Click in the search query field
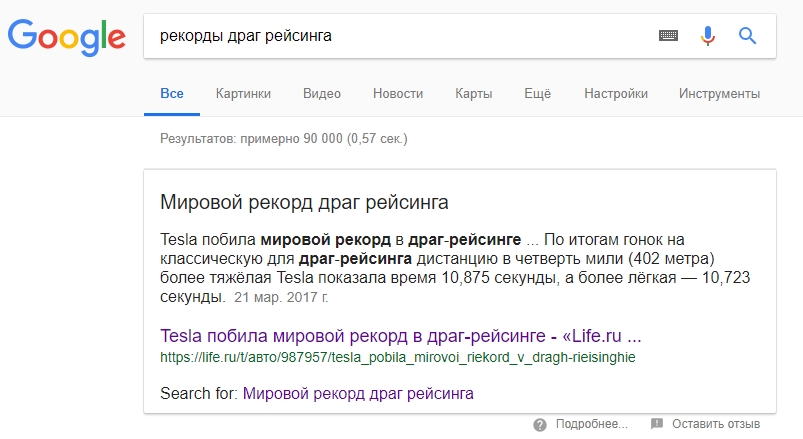 [399, 36]
